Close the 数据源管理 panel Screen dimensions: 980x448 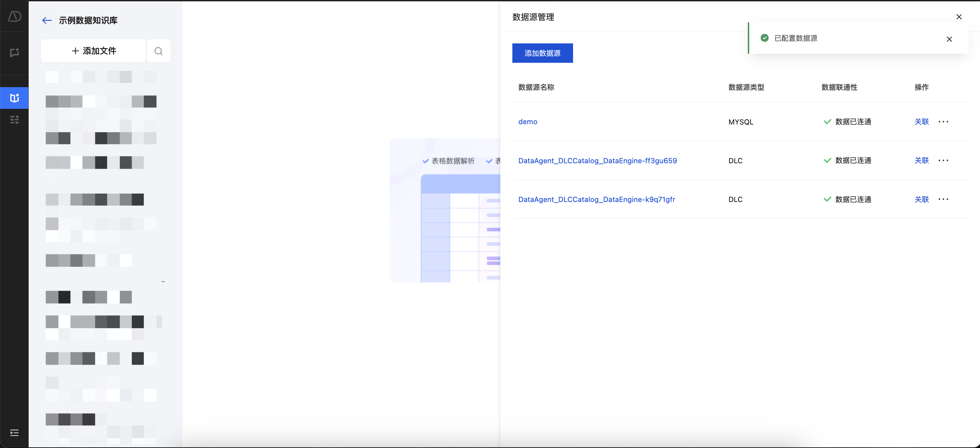pyautogui.click(x=959, y=17)
